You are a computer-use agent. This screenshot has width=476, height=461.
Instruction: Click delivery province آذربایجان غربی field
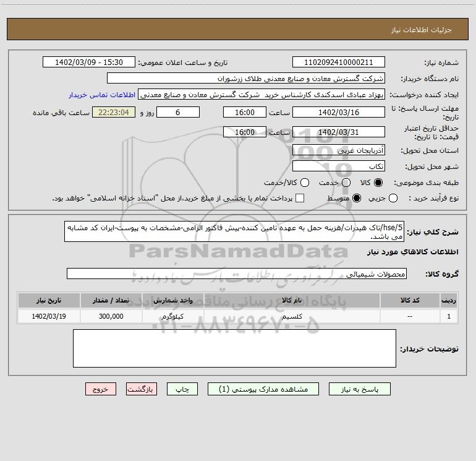pos(339,150)
